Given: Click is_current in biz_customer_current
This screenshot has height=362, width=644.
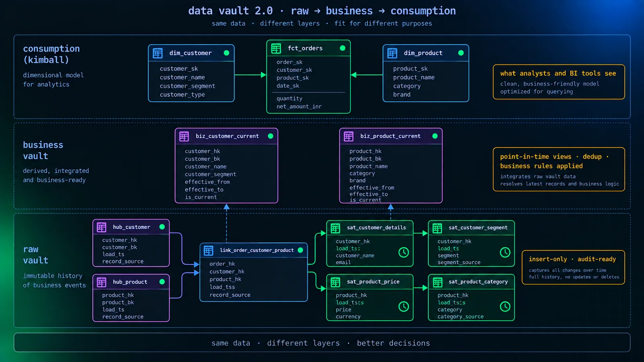Looking at the screenshot, I should (201, 197).
